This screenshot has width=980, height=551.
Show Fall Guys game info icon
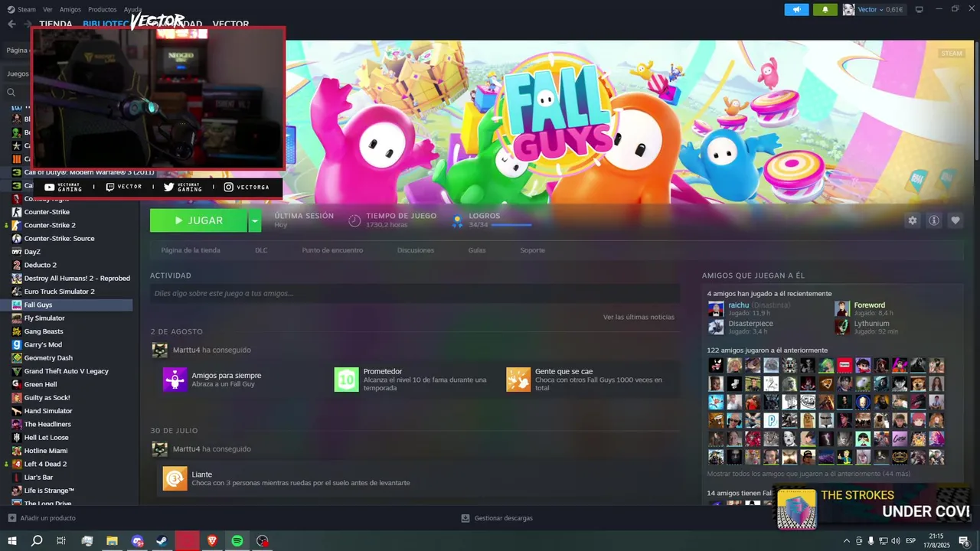coord(934,220)
